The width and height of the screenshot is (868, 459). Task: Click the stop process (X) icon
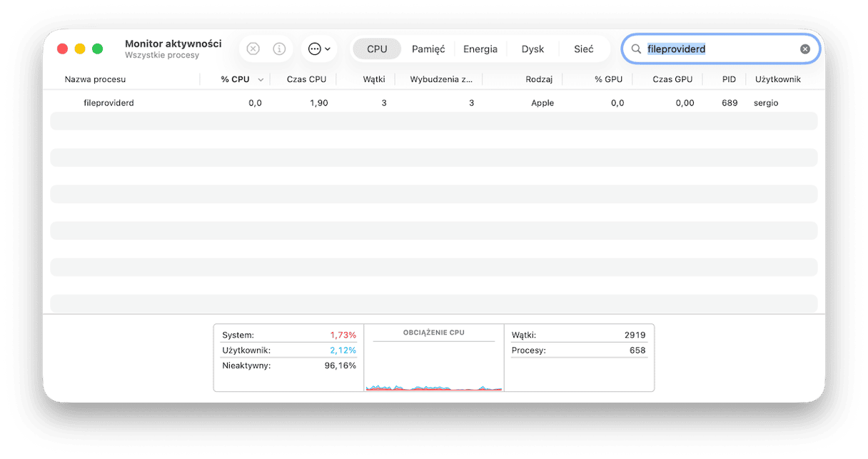[253, 49]
